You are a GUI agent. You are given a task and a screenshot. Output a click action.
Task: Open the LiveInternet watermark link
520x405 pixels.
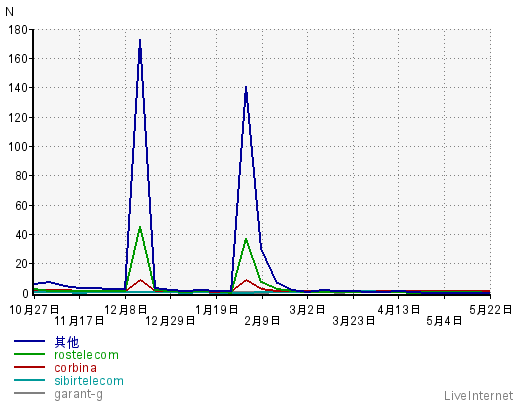click(x=478, y=396)
